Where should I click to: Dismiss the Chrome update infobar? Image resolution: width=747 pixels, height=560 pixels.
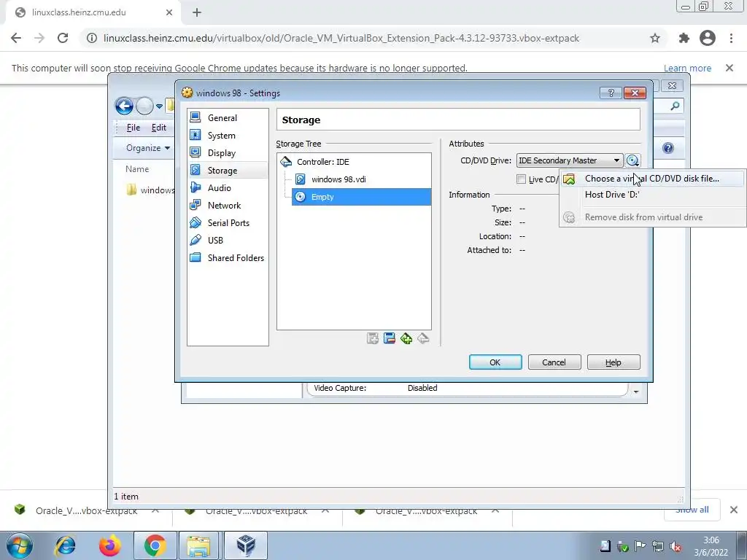click(x=729, y=68)
